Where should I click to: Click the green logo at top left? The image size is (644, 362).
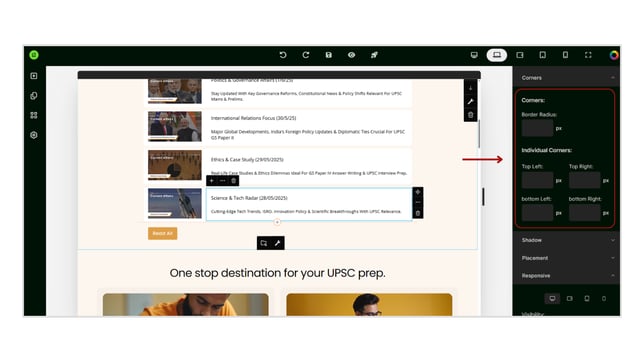coord(34,55)
